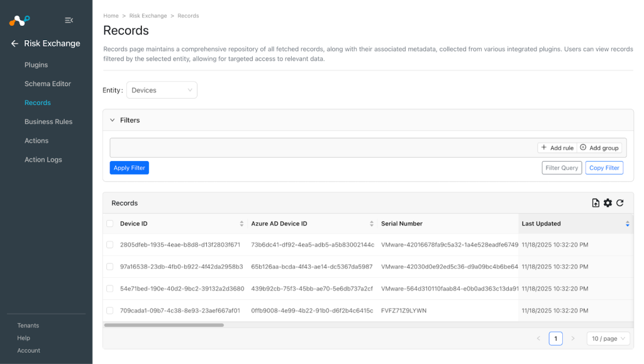
Task: Click the Last Updated column header text
Action: tap(541, 224)
